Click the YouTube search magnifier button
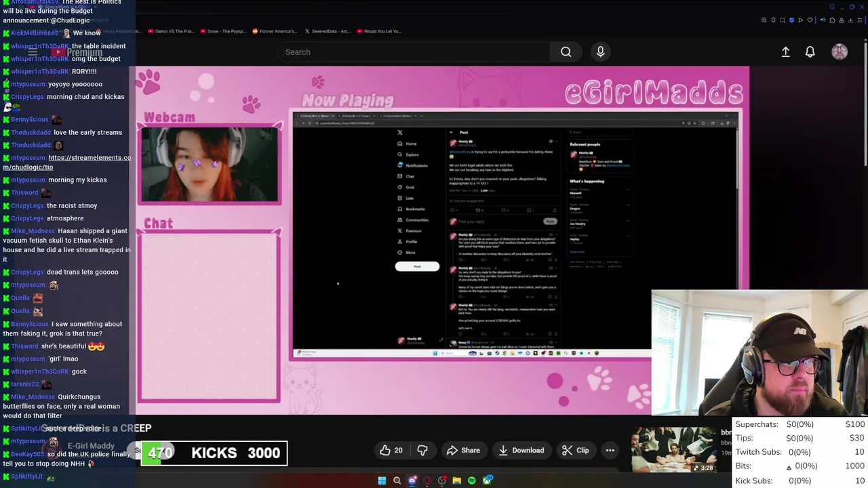Viewport: 868px width, 488px height. pos(566,52)
